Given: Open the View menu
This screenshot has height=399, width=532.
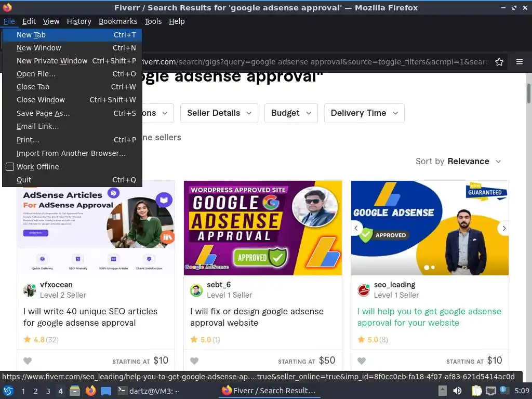Looking at the screenshot, I should click(x=51, y=21).
